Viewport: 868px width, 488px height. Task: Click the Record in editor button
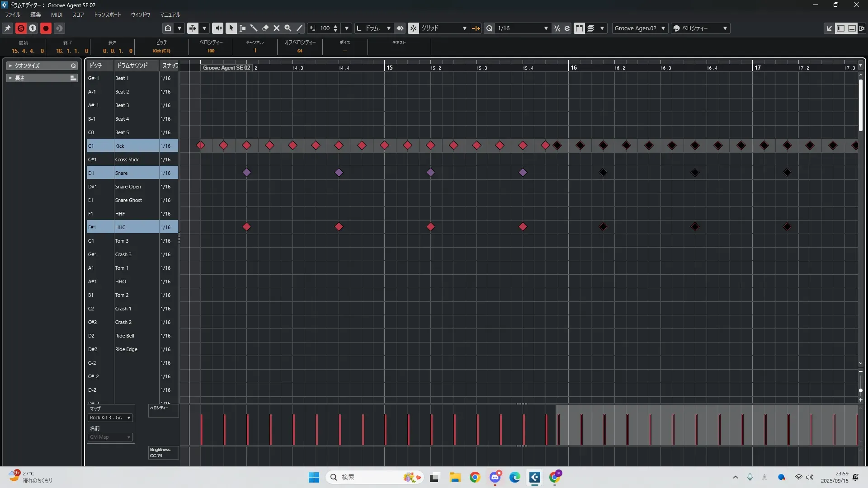(46, 28)
